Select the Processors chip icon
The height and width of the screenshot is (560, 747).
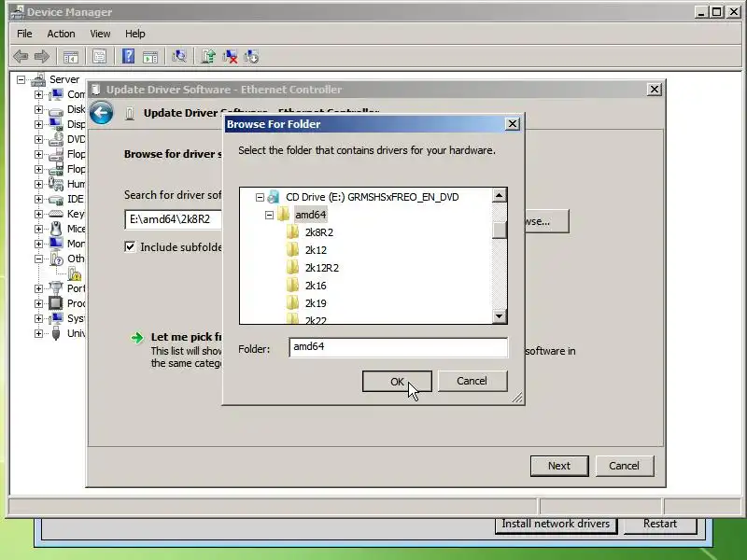(56, 303)
